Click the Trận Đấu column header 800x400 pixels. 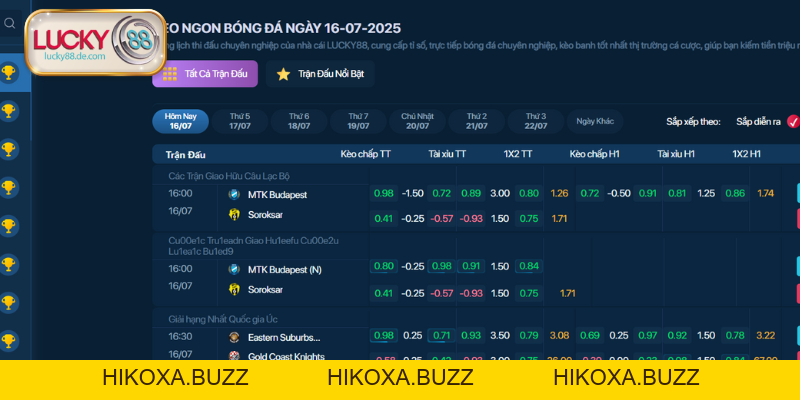click(186, 155)
